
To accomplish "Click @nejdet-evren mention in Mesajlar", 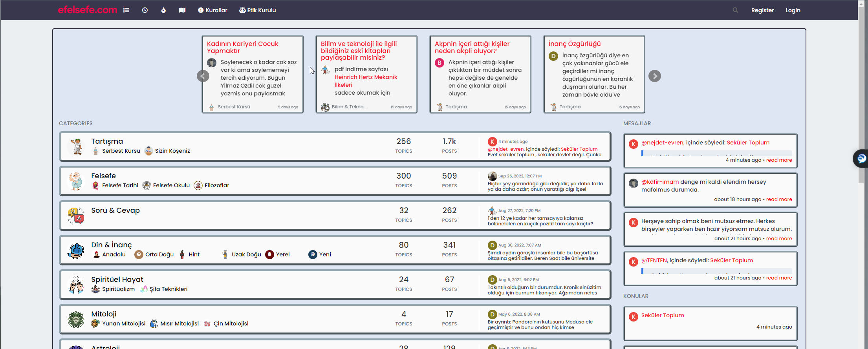I will [x=662, y=143].
